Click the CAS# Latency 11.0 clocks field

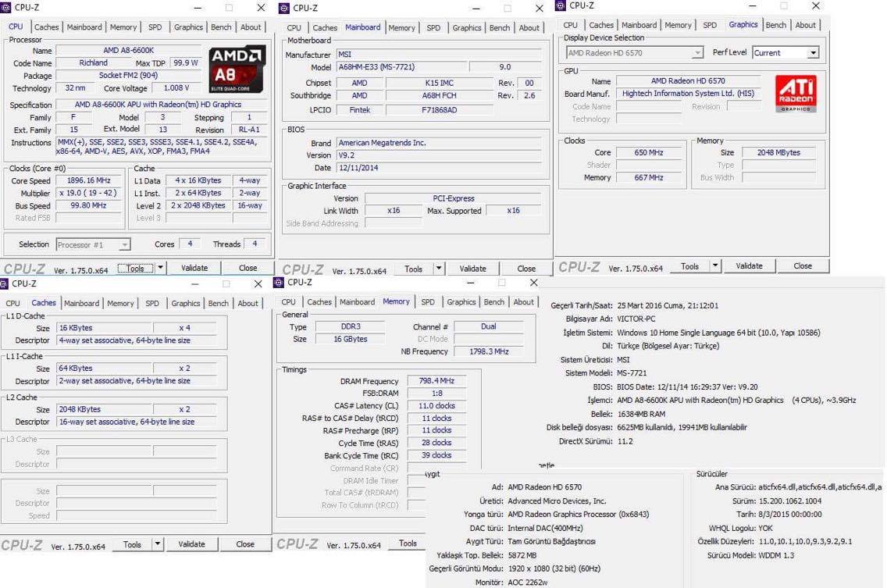[436, 406]
